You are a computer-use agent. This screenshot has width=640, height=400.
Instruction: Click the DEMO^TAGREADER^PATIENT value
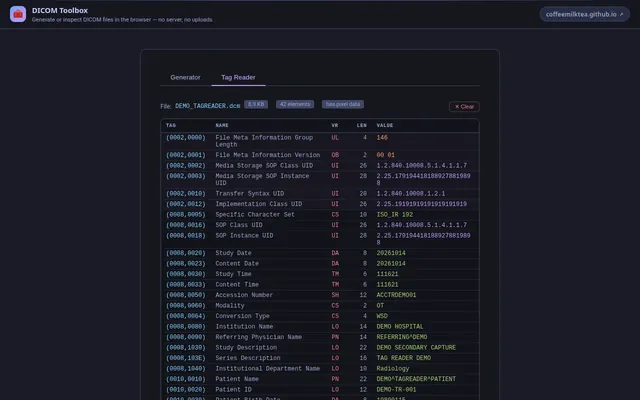[416, 379]
